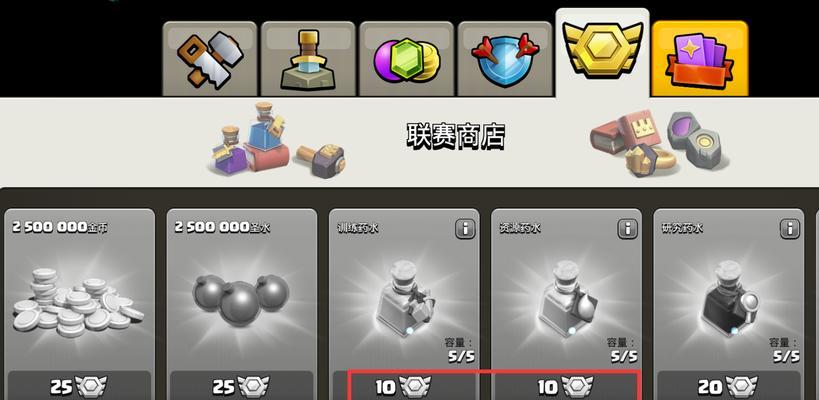
Task: Open the purple cards offers tab
Action: coord(700,58)
